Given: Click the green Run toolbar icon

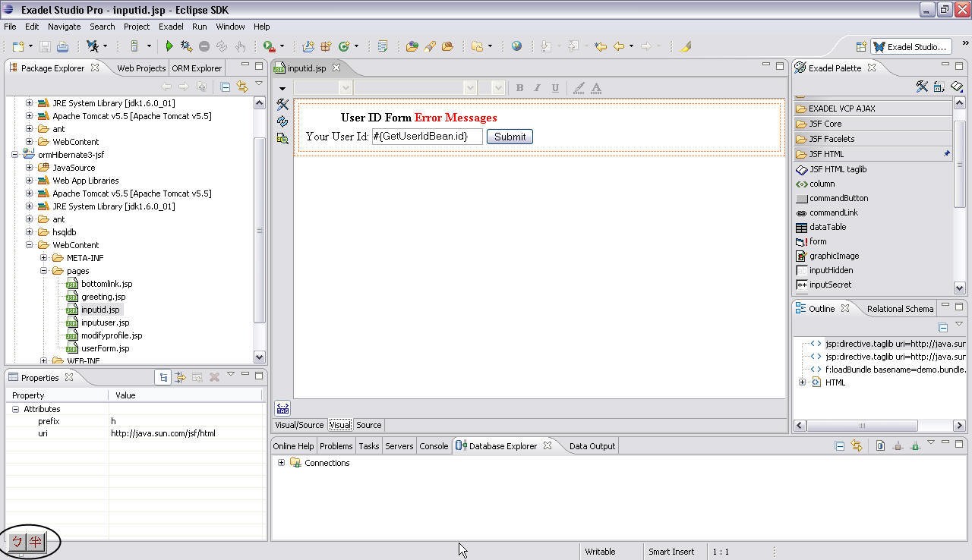Looking at the screenshot, I should point(169,46).
